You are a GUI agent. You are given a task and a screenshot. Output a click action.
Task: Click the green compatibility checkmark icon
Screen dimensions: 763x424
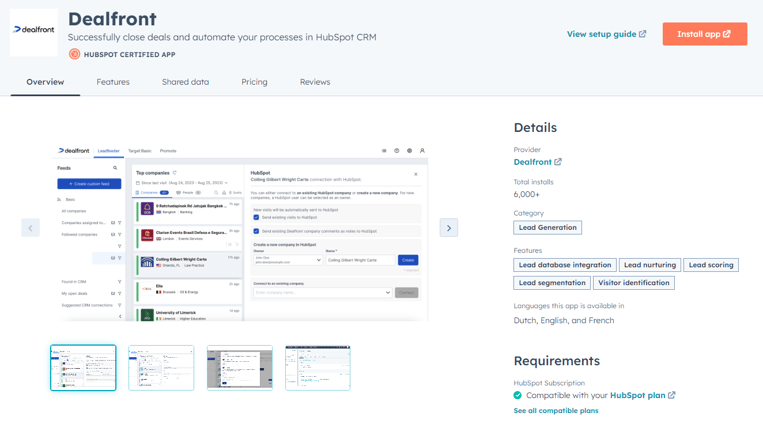click(518, 395)
